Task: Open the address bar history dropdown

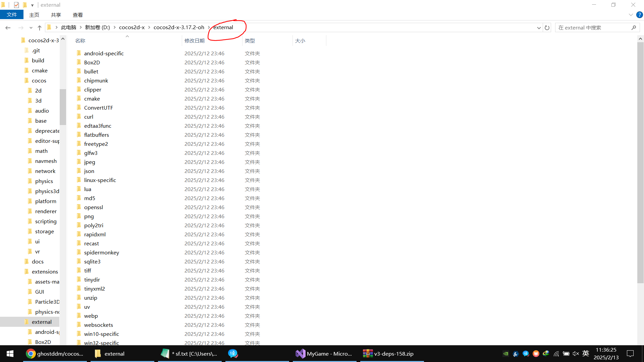Action: pyautogui.click(x=539, y=28)
